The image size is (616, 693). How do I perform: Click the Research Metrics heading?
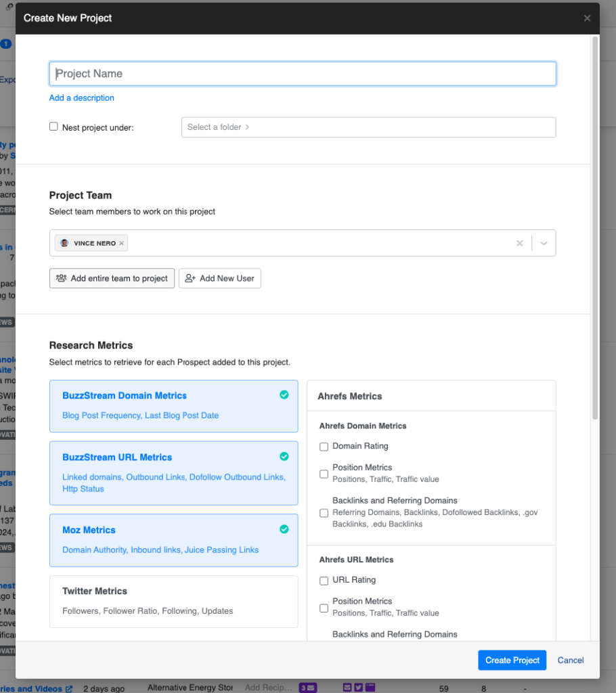coord(91,345)
